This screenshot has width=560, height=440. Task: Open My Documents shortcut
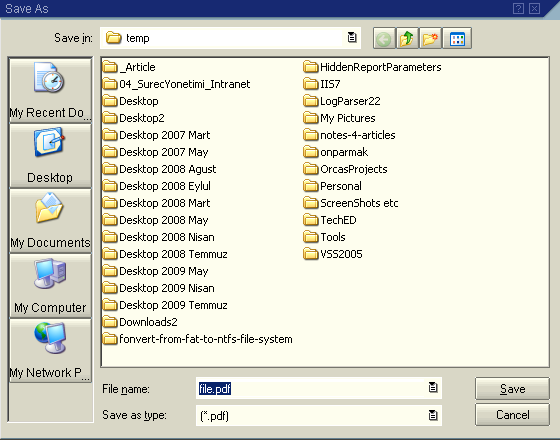point(50,221)
